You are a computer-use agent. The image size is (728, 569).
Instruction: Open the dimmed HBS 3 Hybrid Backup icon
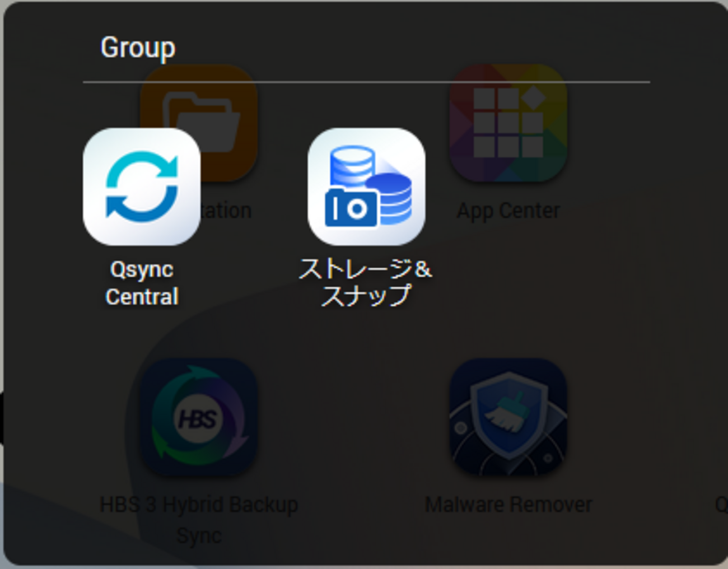tap(199, 417)
